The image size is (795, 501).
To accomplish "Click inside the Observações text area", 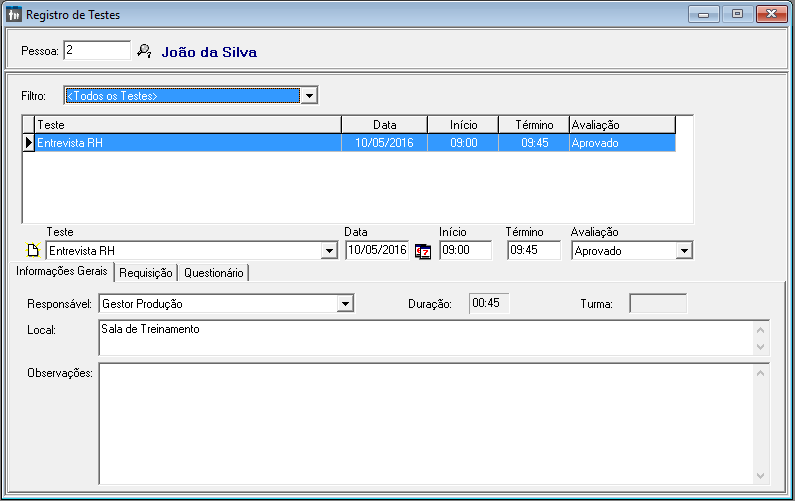I will (x=420, y=420).
